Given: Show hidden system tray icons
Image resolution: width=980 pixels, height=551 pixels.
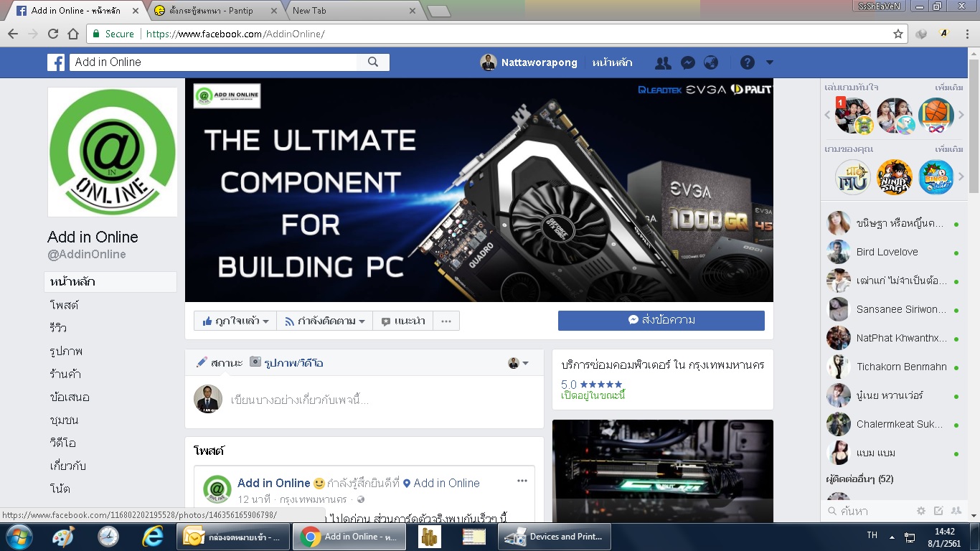Looking at the screenshot, I should (x=892, y=536).
